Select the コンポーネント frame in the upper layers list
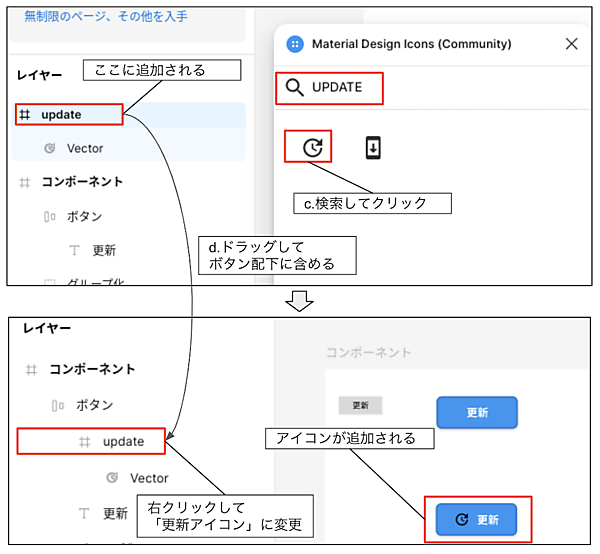This screenshot has width=600, height=554. pos(82,182)
